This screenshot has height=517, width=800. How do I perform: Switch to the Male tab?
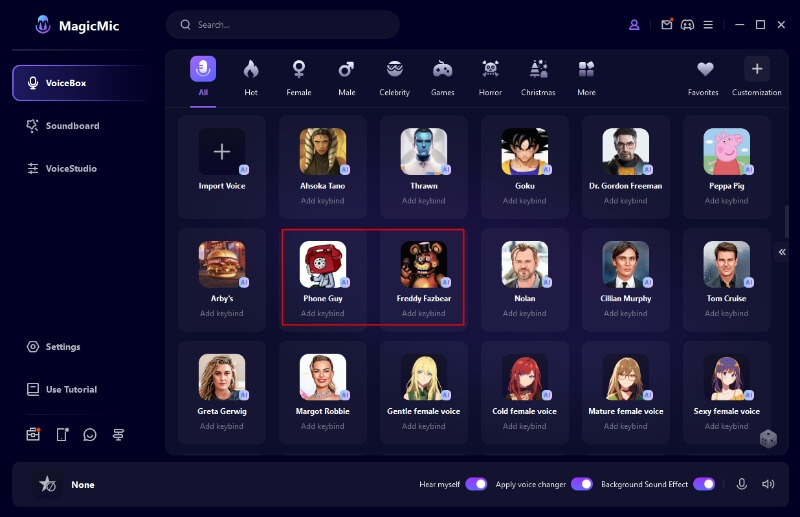346,77
